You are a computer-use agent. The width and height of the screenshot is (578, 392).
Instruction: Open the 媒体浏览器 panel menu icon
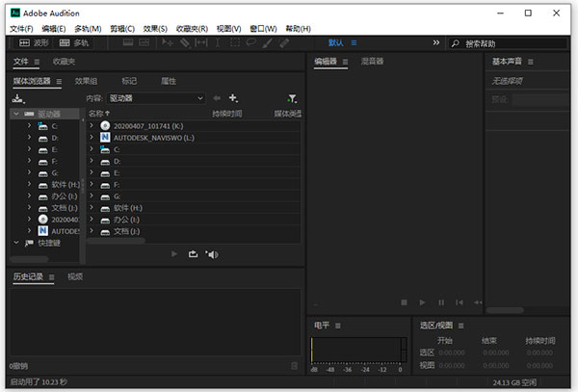(x=59, y=82)
